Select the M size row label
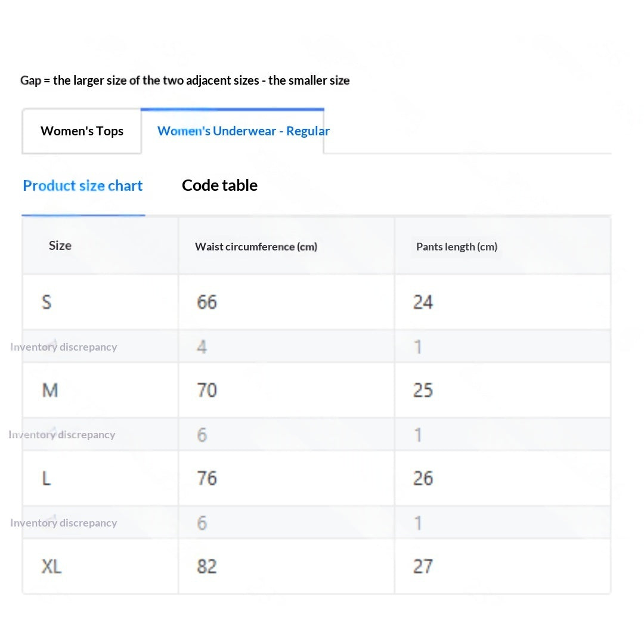Viewport: 644px width, 644px height. click(x=50, y=390)
